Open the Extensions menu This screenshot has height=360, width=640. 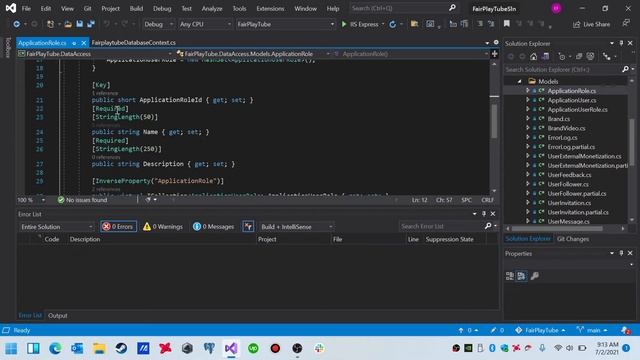(270, 9)
